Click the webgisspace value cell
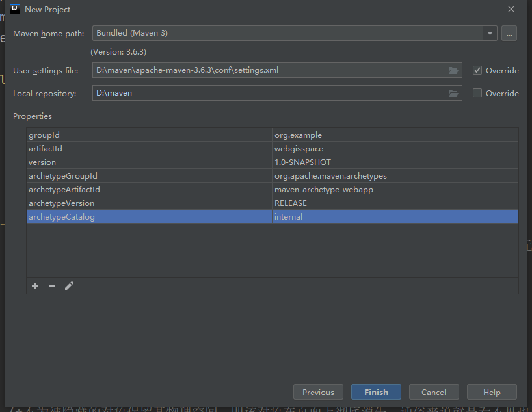 (395, 149)
